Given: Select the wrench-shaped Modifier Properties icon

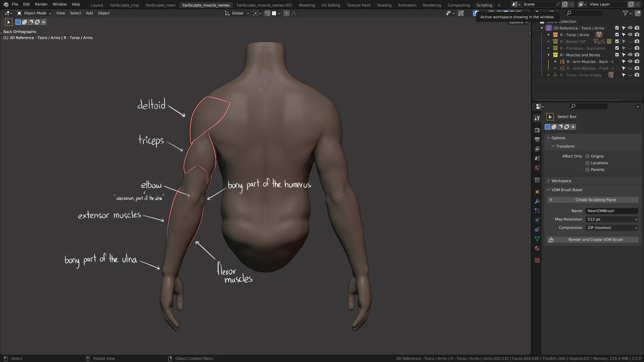Looking at the screenshot, I should [537, 200].
